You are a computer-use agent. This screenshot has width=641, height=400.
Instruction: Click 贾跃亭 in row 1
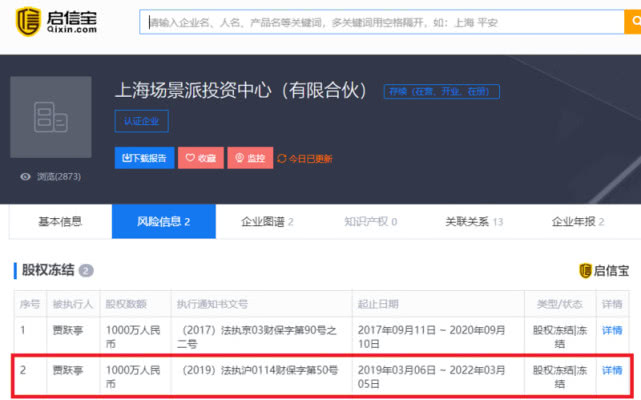click(x=68, y=330)
